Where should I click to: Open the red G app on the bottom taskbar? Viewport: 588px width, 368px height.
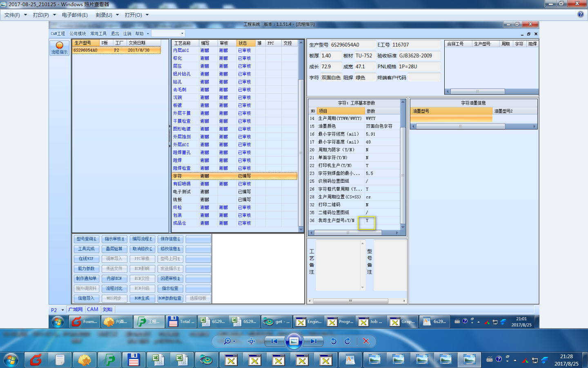(36, 360)
